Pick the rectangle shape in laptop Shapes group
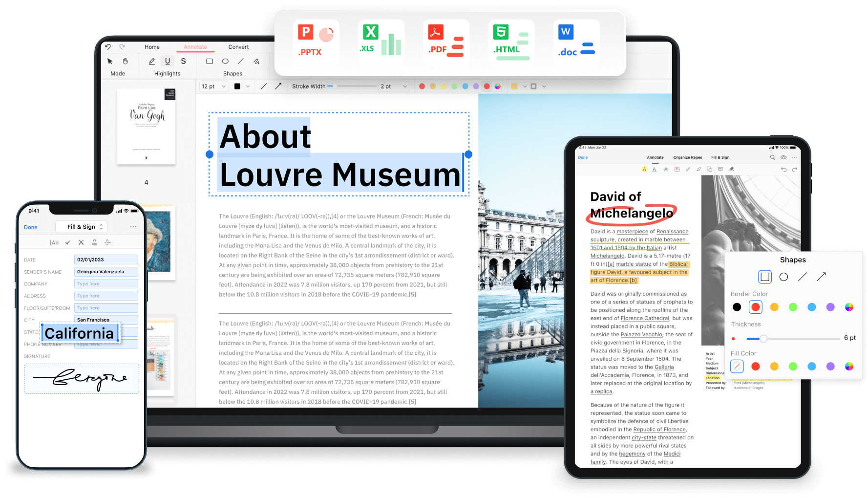Image resolution: width=868 pixels, height=498 pixels. [210, 61]
